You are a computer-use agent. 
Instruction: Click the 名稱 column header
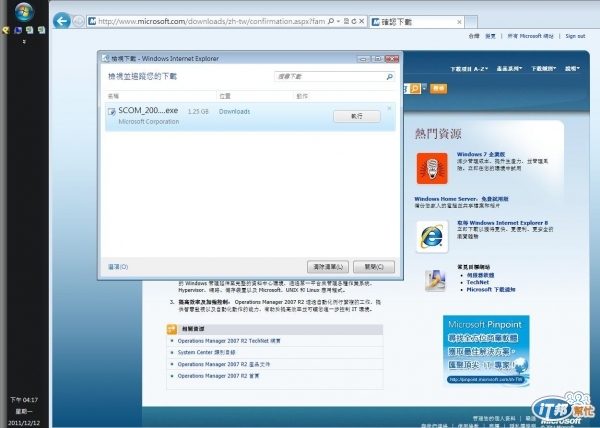(113, 96)
